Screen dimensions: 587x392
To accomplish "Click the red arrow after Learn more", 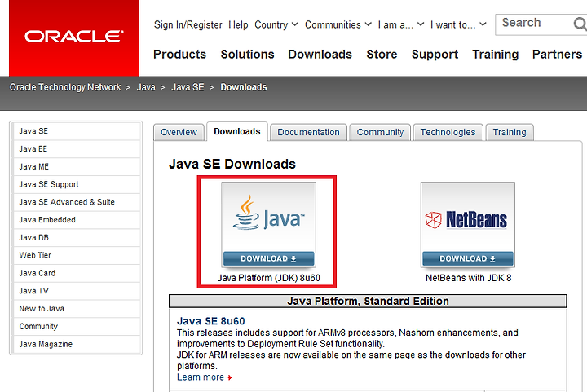I will click(x=230, y=377).
